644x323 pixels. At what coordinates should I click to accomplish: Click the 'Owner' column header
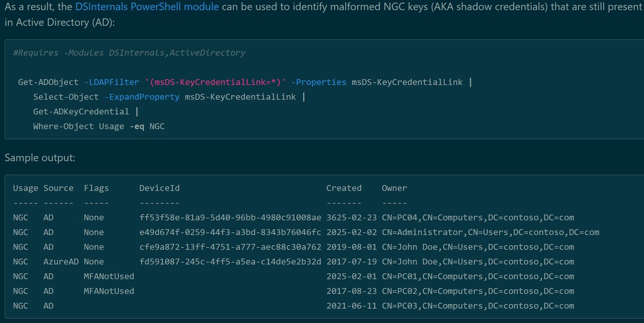[394, 188]
